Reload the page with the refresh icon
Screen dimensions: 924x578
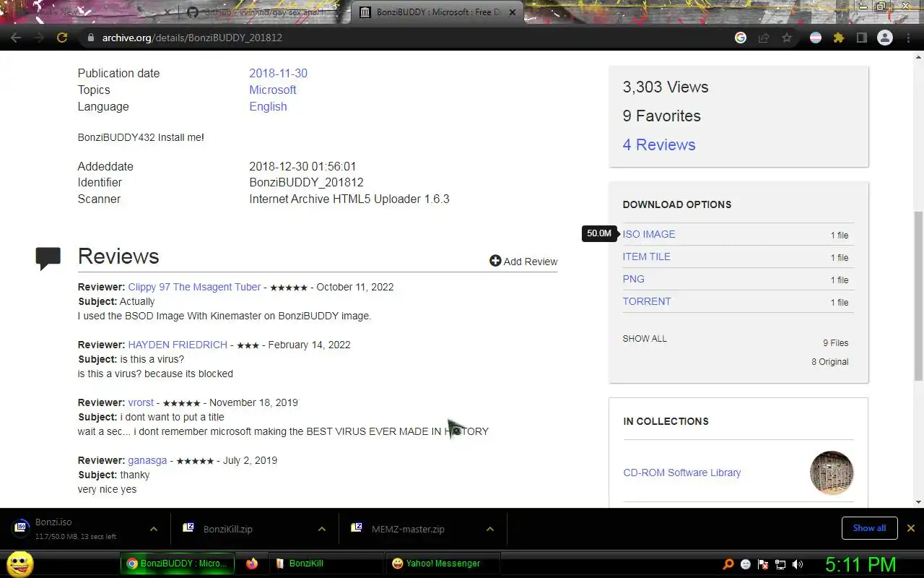pos(62,38)
